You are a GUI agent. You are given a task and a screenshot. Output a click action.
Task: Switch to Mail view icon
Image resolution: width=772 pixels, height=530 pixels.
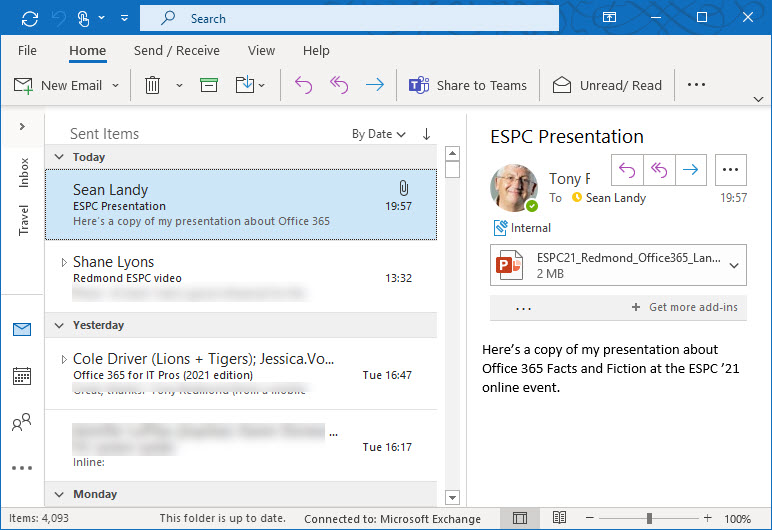[x=22, y=329]
